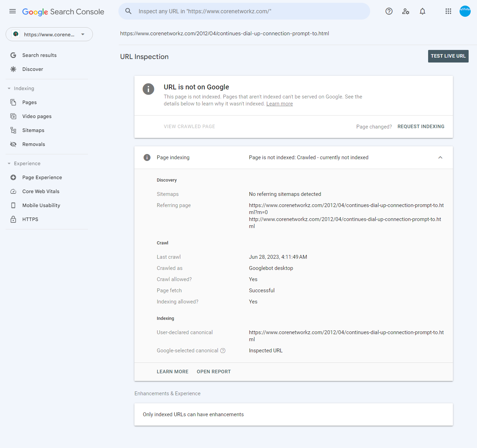
Task: Click 'No referring sitemaps detected' text
Action: click(x=285, y=194)
